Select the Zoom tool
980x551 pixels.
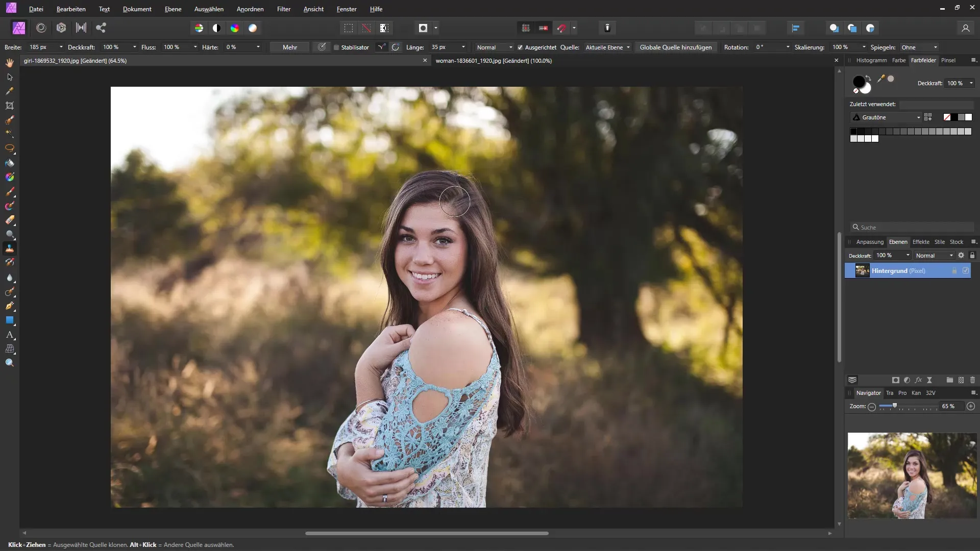(x=9, y=363)
